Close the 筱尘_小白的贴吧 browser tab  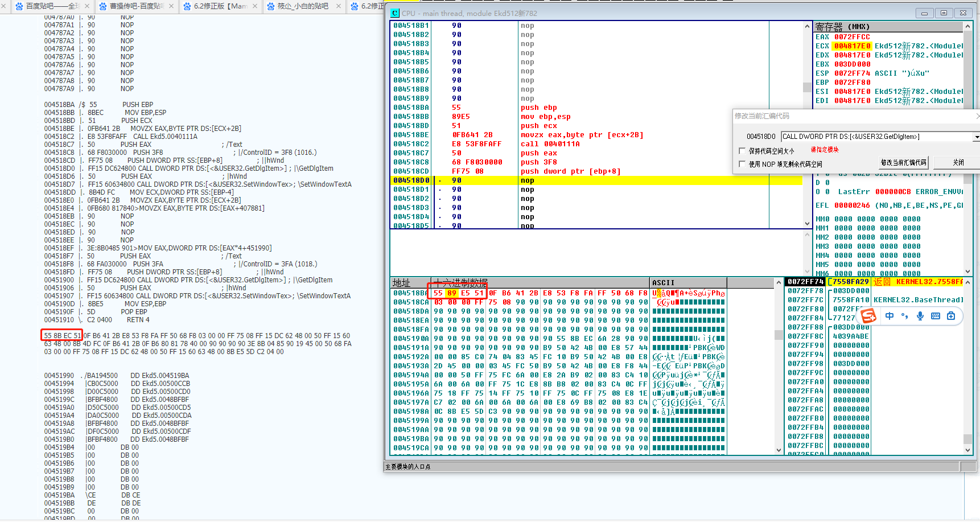[x=339, y=6]
